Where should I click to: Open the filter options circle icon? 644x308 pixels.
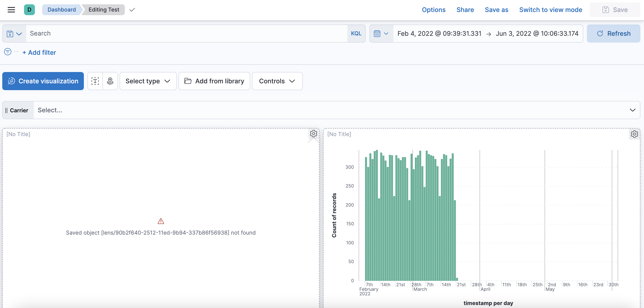(x=7, y=52)
